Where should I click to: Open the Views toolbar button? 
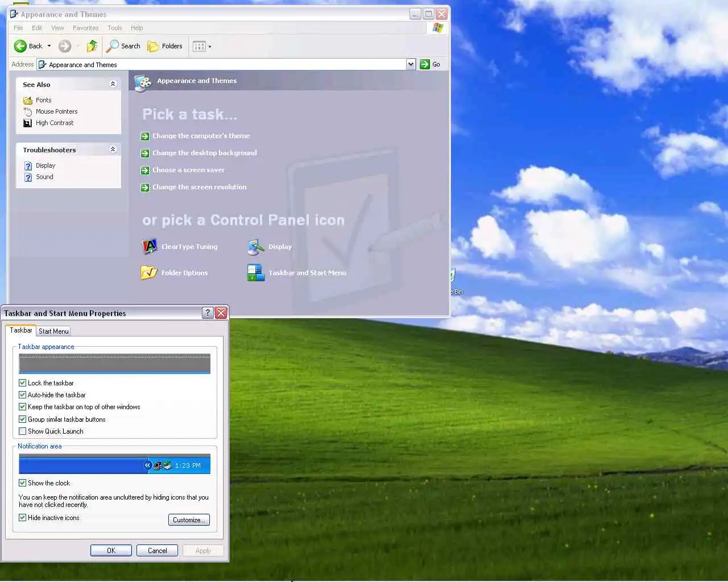click(199, 46)
